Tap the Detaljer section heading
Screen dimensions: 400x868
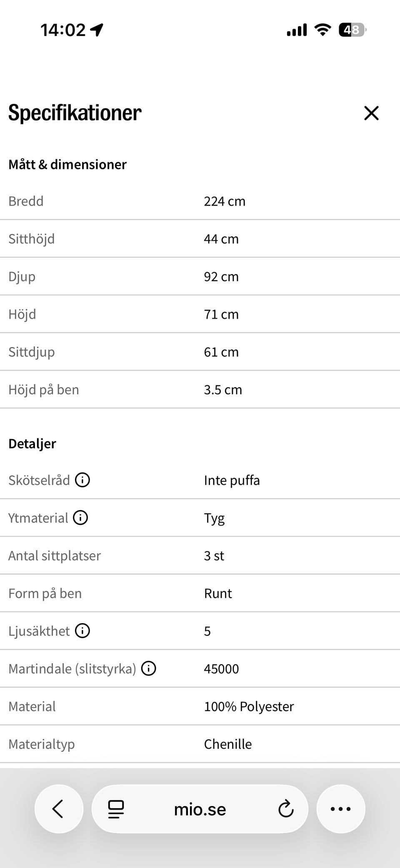point(32,443)
